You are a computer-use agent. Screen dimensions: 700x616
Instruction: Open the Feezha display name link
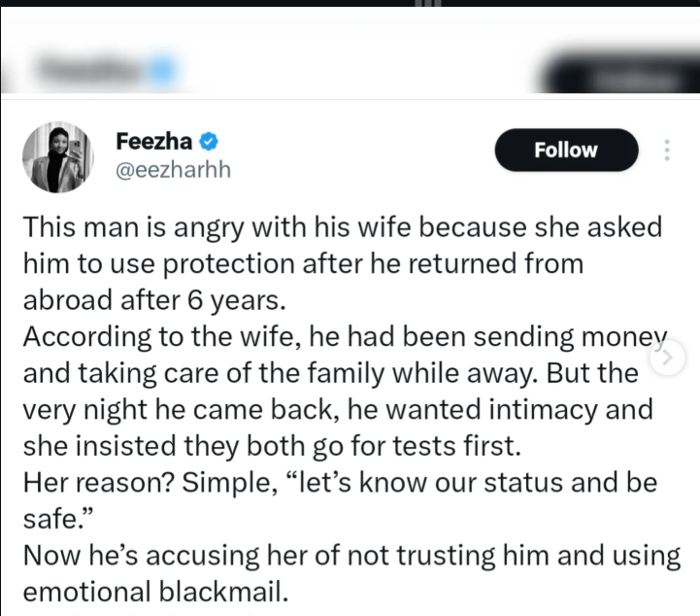[x=153, y=142]
